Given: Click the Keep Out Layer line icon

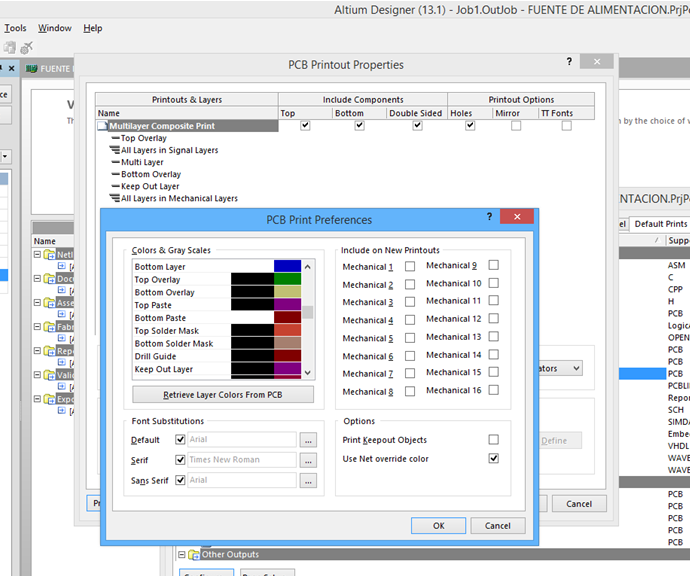Looking at the screenshot, I should (116, 187).
